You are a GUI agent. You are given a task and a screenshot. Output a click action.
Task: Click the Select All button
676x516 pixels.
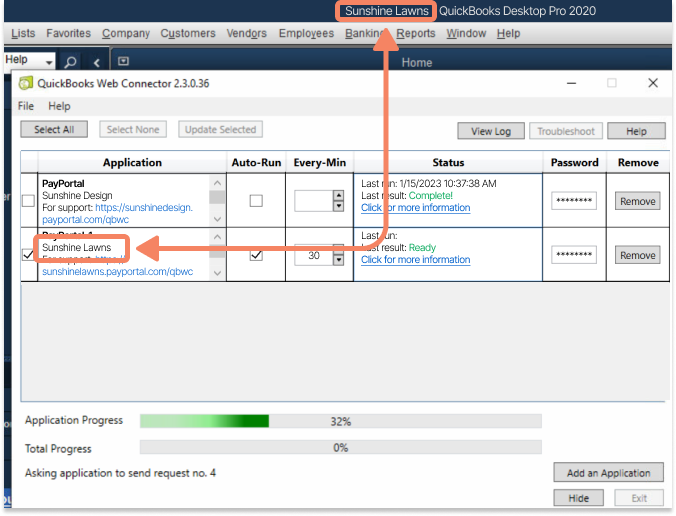[54, 129]
